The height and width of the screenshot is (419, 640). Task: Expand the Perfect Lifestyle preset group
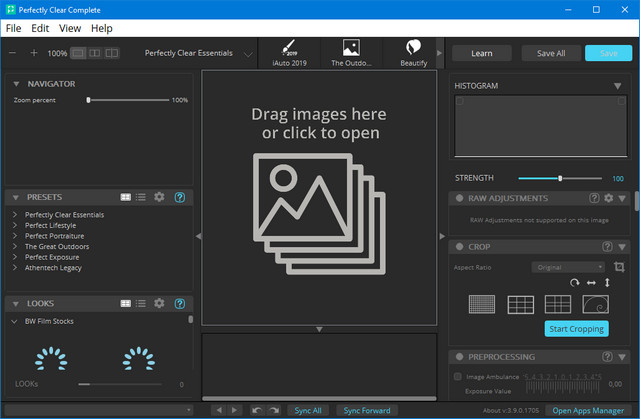pos(15,225)
